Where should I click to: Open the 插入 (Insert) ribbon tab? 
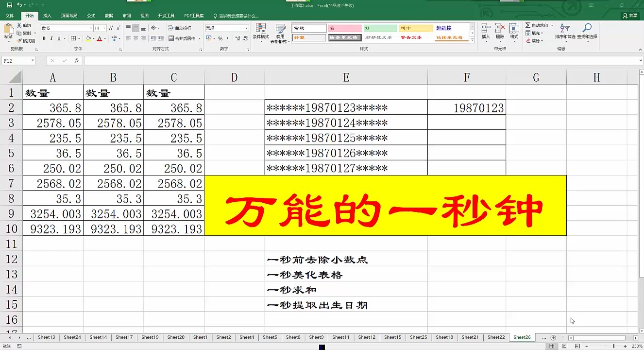click(x=47, y=16)
